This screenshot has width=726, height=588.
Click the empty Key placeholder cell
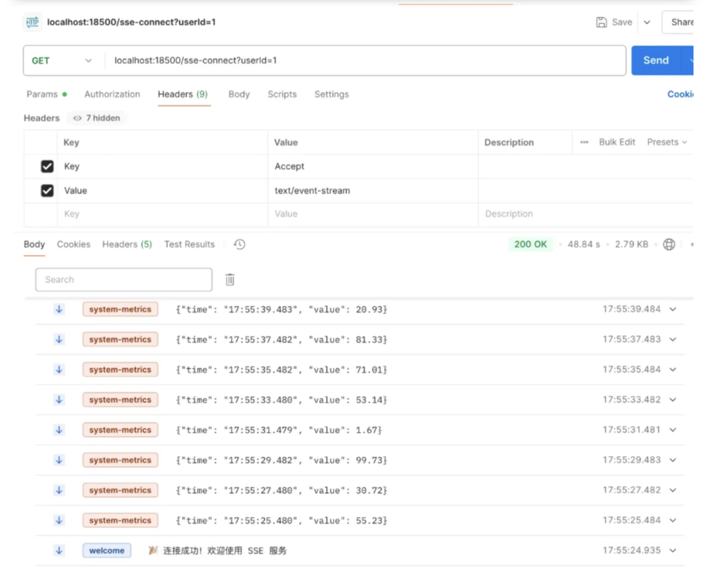pos(162,214)
